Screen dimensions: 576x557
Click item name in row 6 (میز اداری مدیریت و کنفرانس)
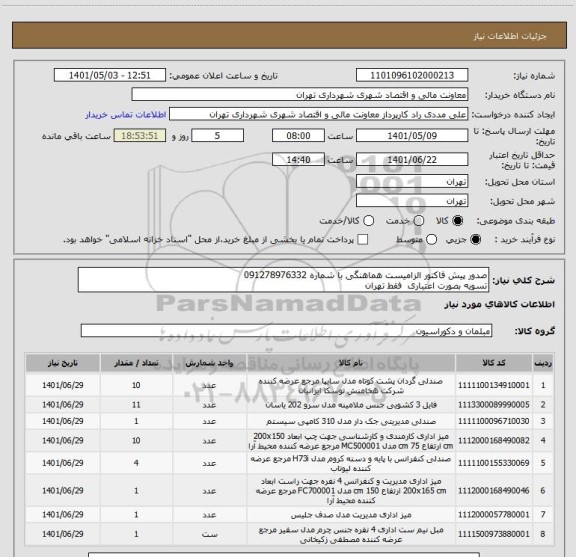point(351,490)
